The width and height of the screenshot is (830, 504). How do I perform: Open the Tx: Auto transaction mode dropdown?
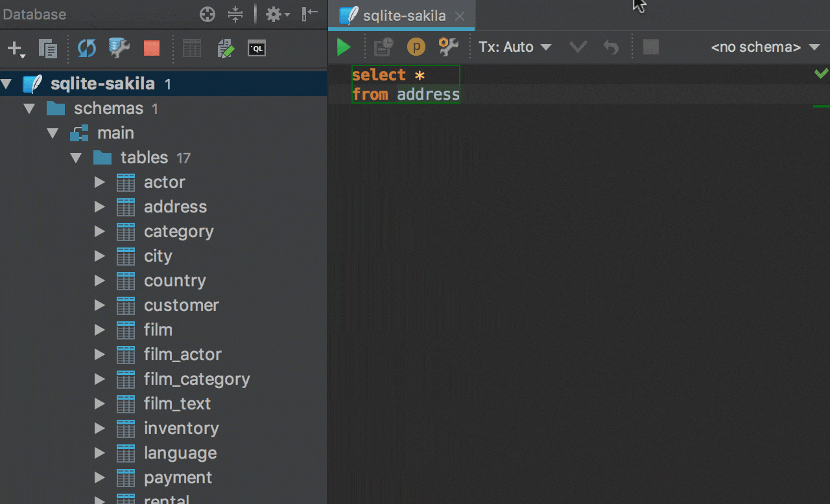(x=515, y=47)
